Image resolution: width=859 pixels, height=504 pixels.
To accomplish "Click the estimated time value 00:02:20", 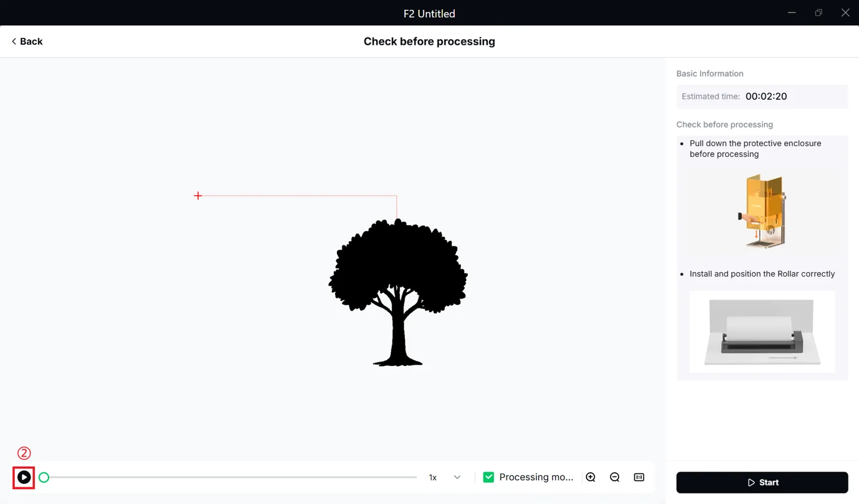I will [x=766, y=96].
